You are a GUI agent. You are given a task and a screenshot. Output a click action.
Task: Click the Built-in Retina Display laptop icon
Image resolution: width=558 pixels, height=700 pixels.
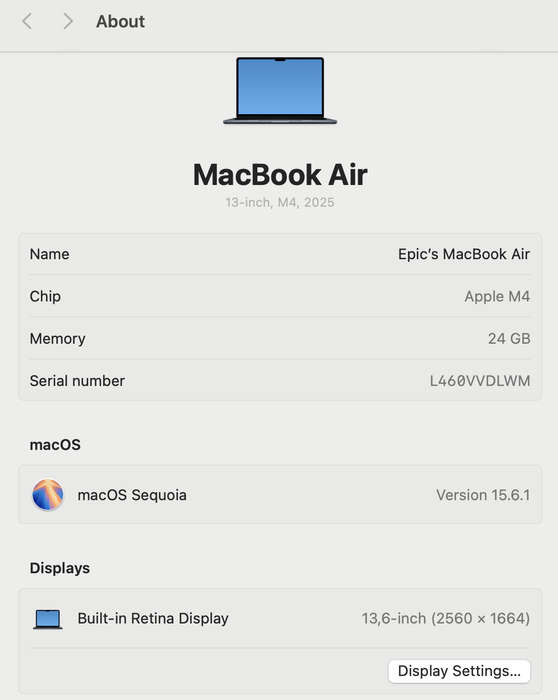[48, 619]
